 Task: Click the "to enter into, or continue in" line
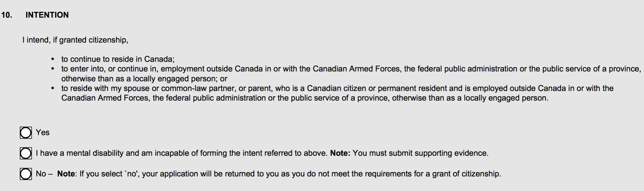(x=351, y=69)
